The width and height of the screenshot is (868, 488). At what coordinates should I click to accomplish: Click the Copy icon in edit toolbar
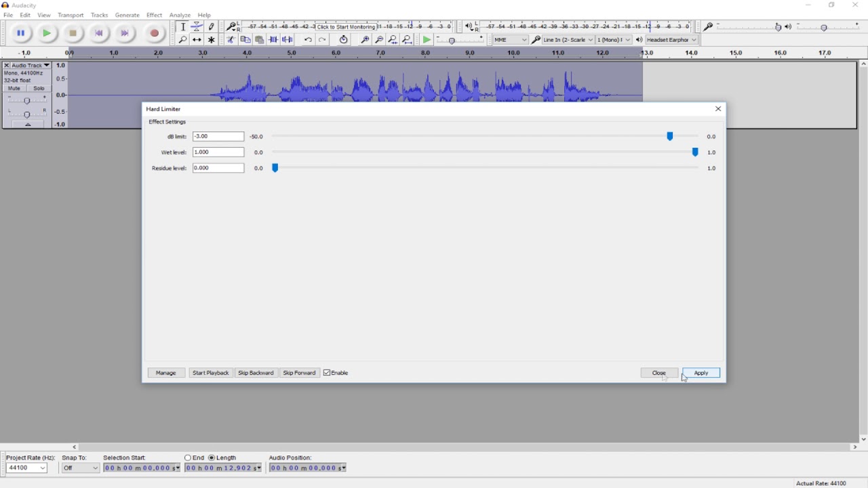point(245,40)
